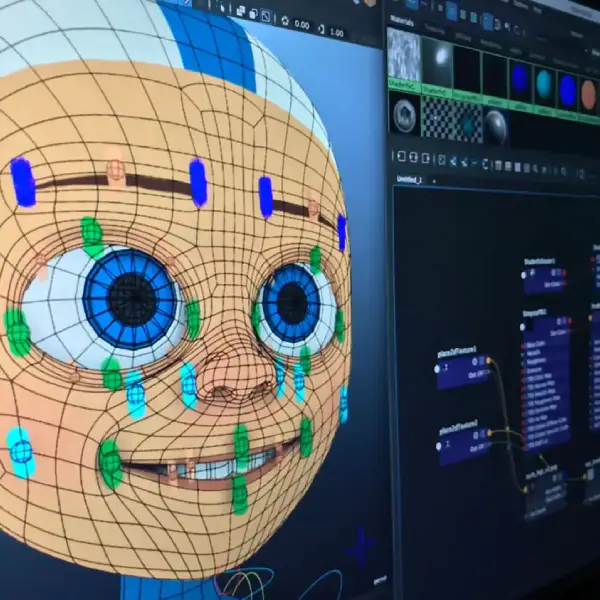Click the boxed diagonal arrow icon in viewport toolbar
This screenshot has height=600, width=600.
266,16
